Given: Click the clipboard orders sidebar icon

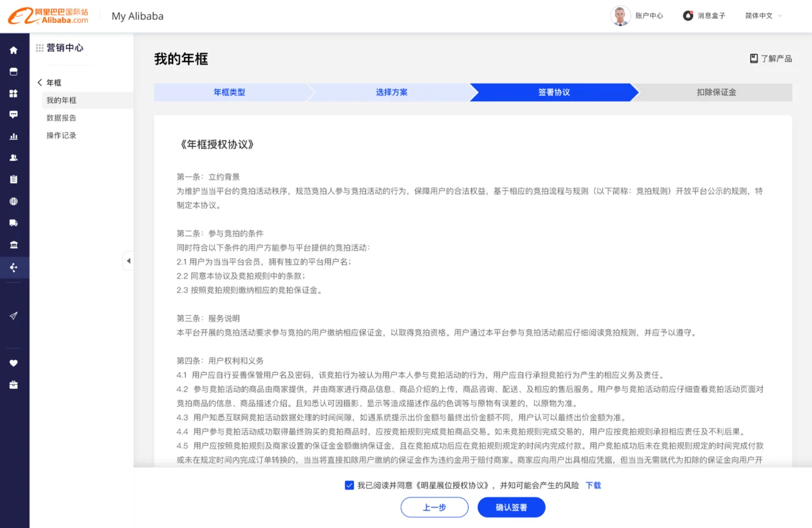Looking at the screenshot, I should [x=13, y=179].
